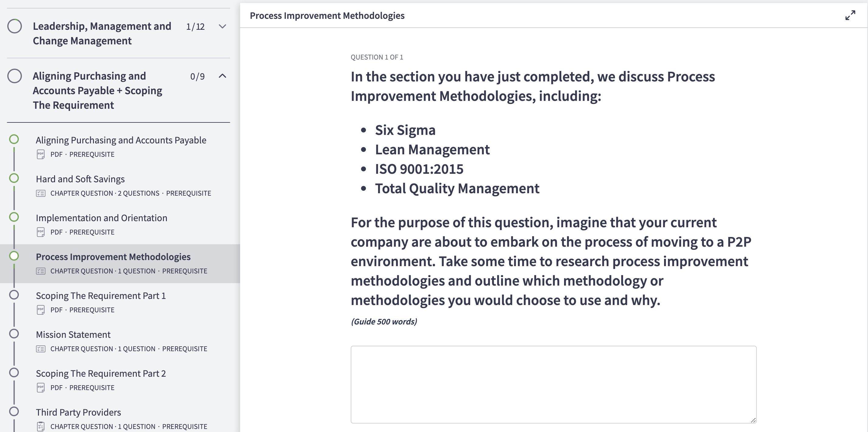Click the answer text area
The width and height of the screenshot is (868, 432).
click(x=553, y=384)
